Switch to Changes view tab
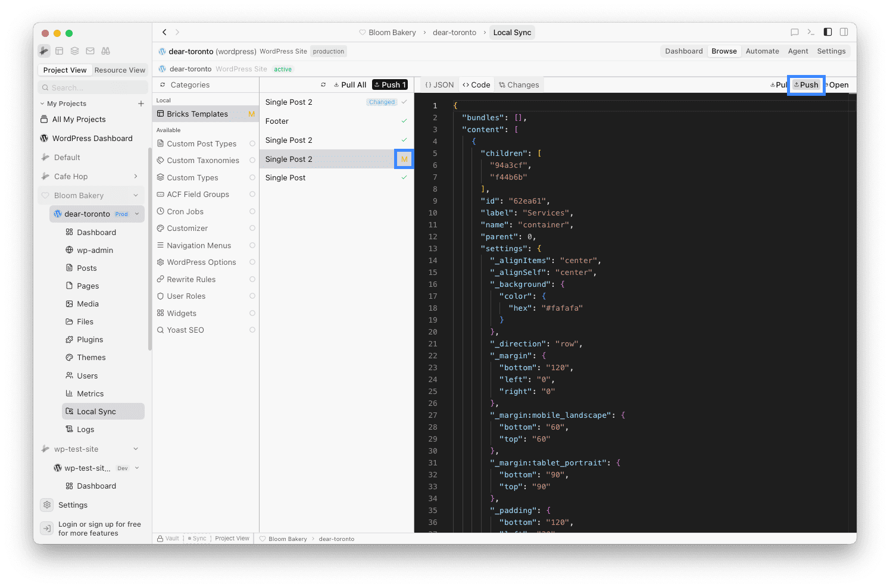 (519, 85)
